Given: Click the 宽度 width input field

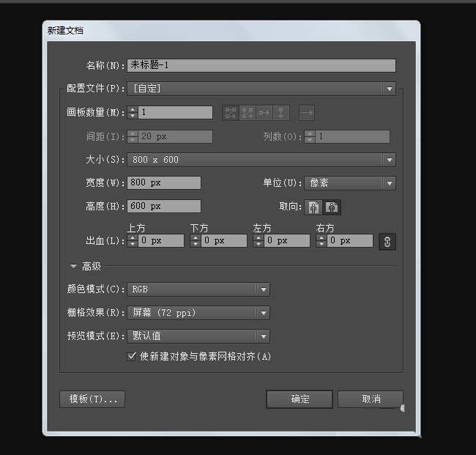Looking at the screenshot, I should click(164, 183).
